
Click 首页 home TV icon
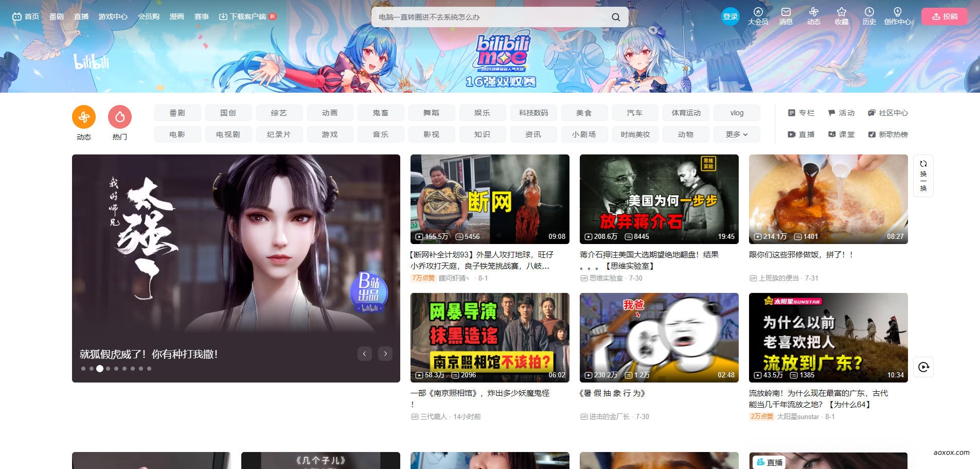click(26, 16)
